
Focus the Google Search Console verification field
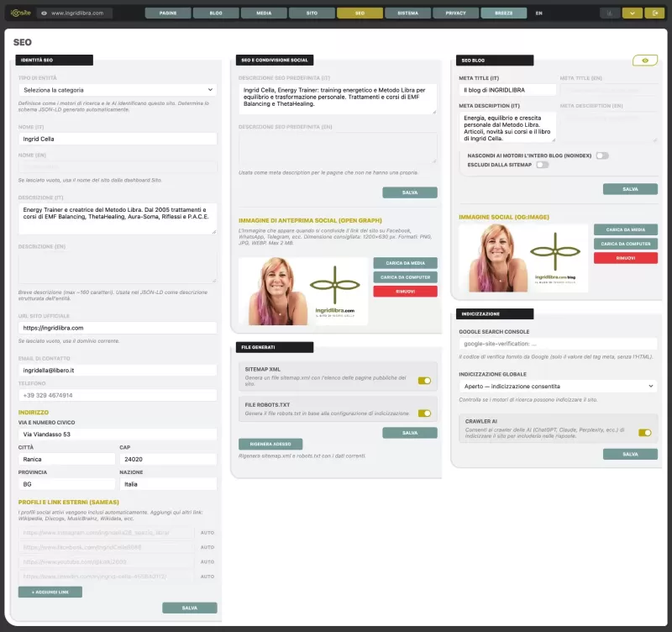point(558,344)
